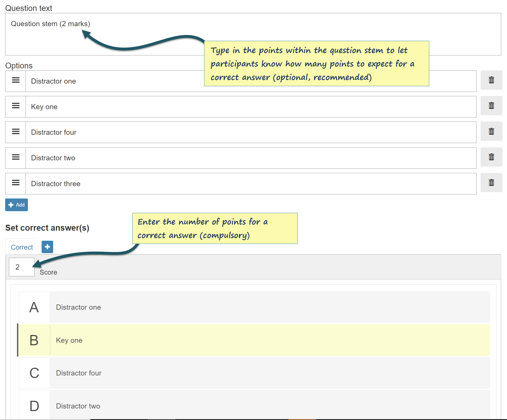This screenshot has width=507, height=420.
Task: Add another correct answer set with plus
Action: (47, 247)
